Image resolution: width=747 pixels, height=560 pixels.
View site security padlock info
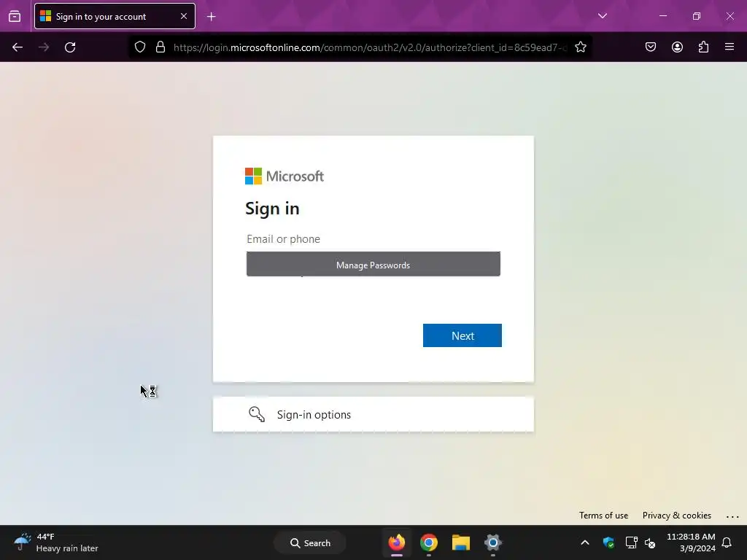click(x=160, y=47)
